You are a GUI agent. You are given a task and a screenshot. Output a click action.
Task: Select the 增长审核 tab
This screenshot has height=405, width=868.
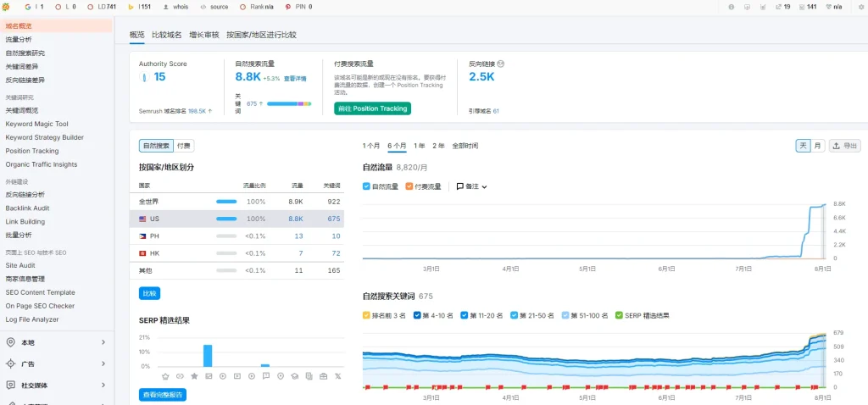(203, 34)
